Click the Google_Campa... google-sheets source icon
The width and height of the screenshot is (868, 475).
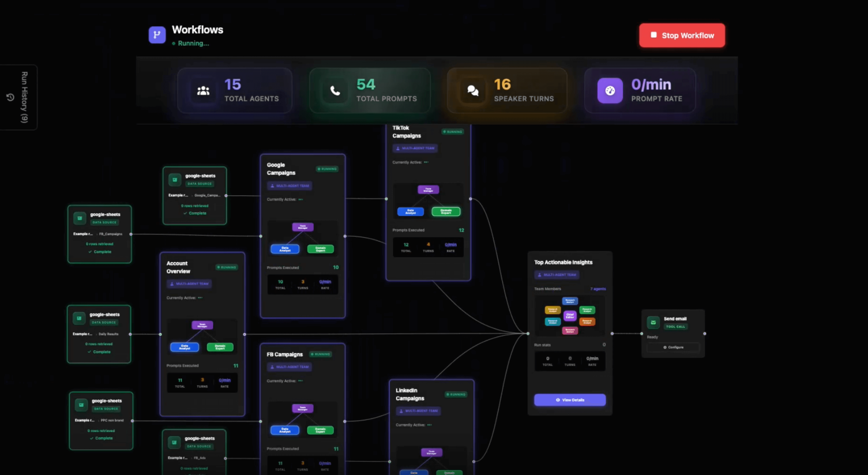[x=174, y=180]
